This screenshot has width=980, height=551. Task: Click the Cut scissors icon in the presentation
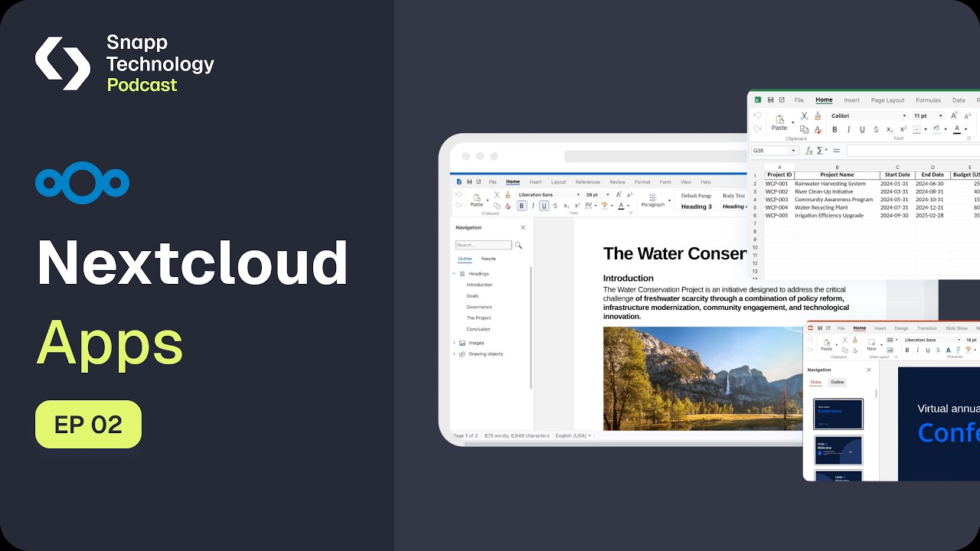click(844, 340)
